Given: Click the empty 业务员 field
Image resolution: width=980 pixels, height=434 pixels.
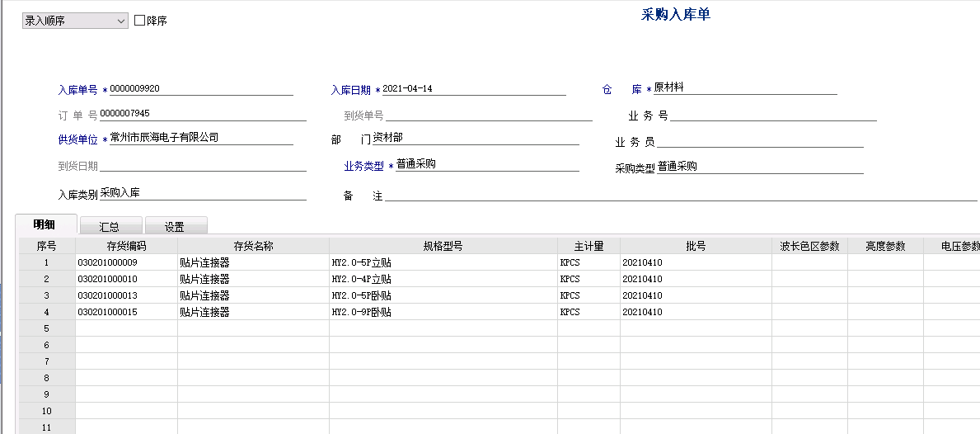Looking at the screenshot, I should click(760, 141).
